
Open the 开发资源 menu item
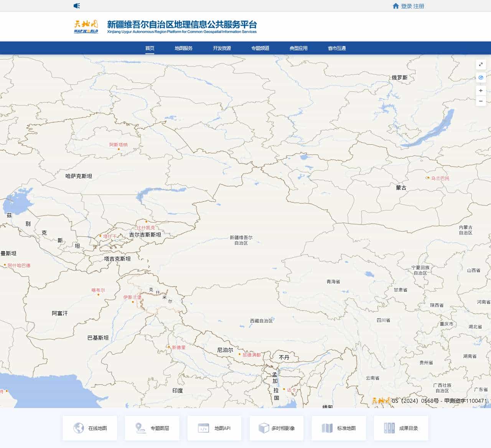coord(222,48)
